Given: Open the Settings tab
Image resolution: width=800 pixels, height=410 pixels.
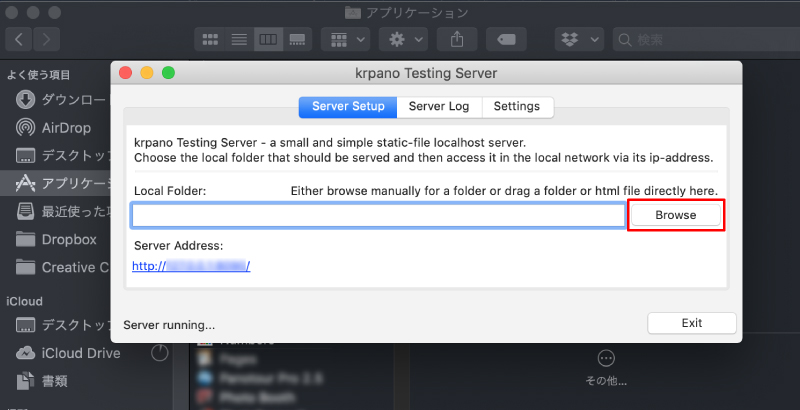Looking at the screenshot, I should tap(517, 107).
